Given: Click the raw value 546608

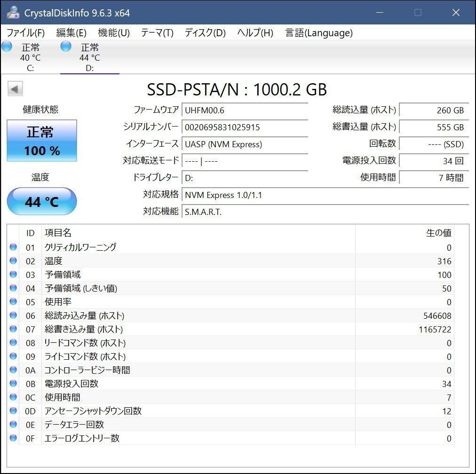Looking at the screenshot, I should click(437, 316).
